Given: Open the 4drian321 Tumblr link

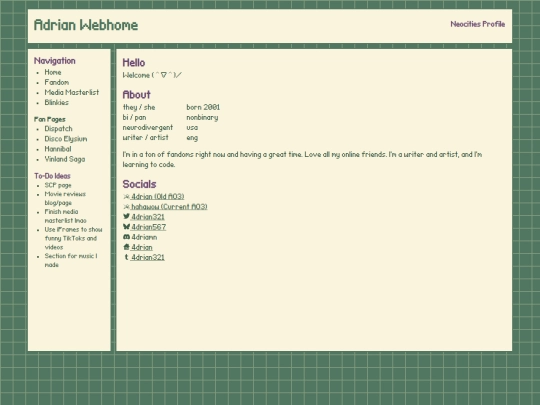Looking at the screenshot, I should [147, 257].
